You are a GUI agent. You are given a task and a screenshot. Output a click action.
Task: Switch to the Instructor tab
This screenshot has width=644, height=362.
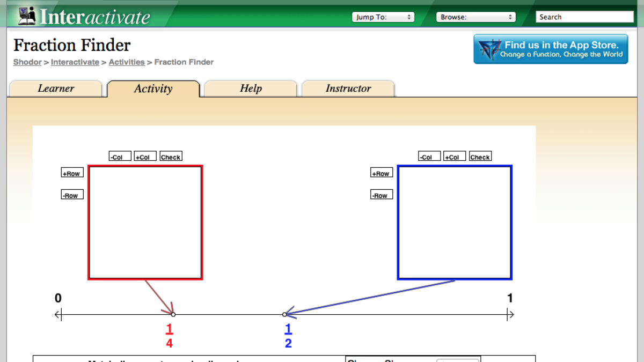(x=348, y=88)
